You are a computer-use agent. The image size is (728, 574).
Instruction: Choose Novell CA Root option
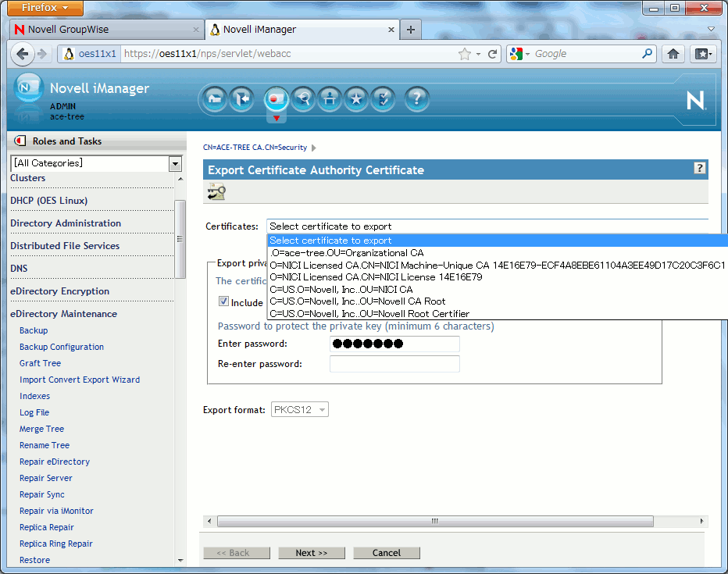click(x=498, y=301)
